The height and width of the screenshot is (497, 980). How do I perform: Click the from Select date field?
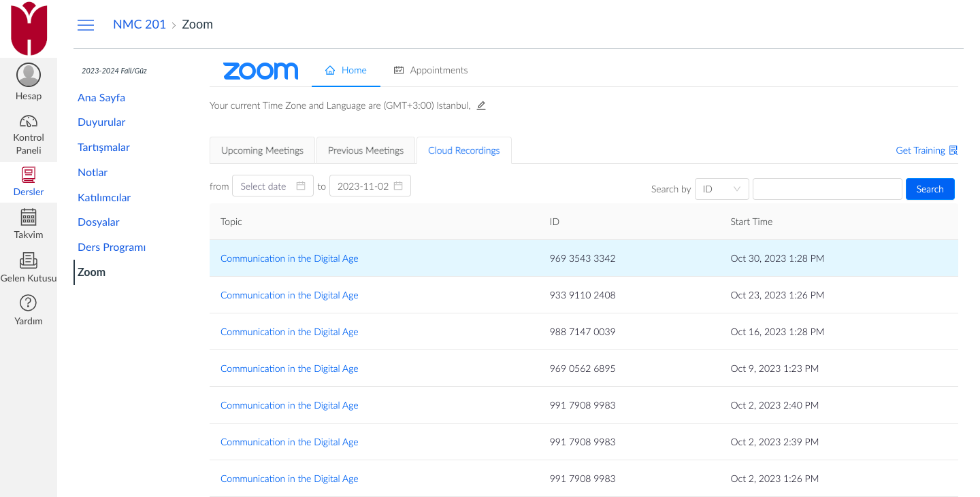coord(272,186)
